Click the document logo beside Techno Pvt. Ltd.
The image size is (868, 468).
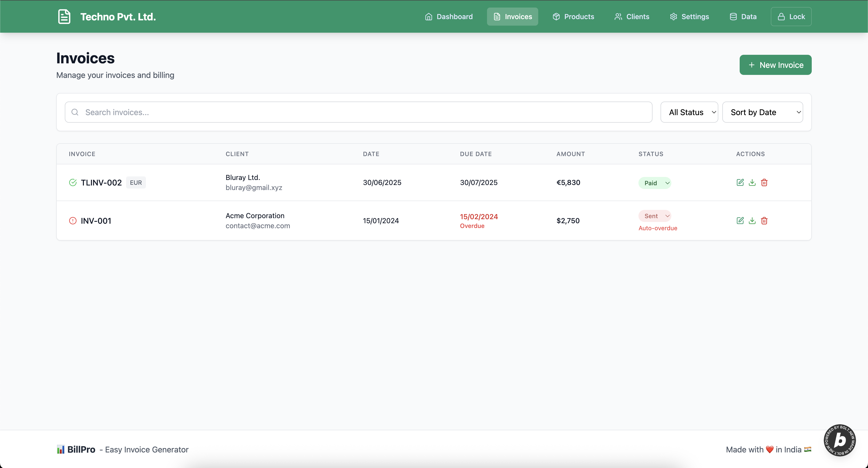pyautogui.click(x=64, y=17)
